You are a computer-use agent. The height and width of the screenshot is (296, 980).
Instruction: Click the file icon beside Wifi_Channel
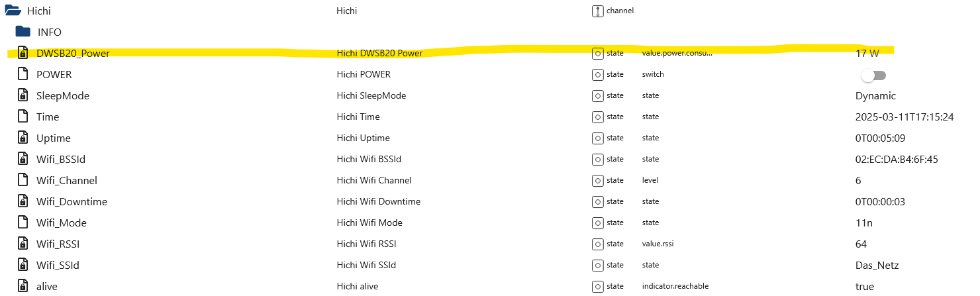23,180
